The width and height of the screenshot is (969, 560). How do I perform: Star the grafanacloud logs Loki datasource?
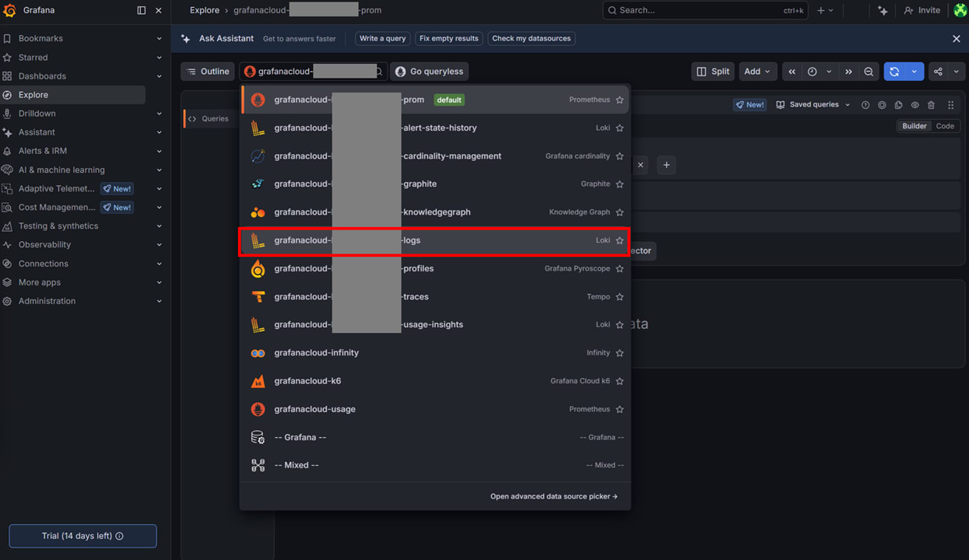tap(620, 240)
